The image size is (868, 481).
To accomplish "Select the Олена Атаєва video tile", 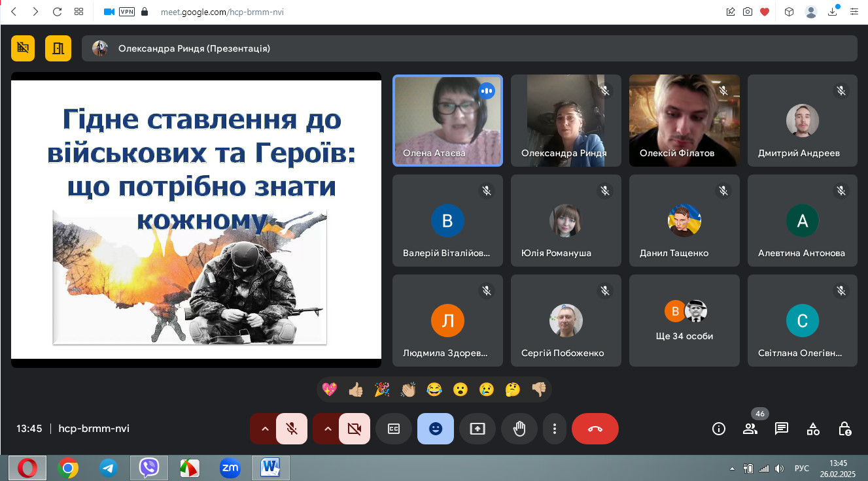I will pyautogui.click(x=447, y=120).
